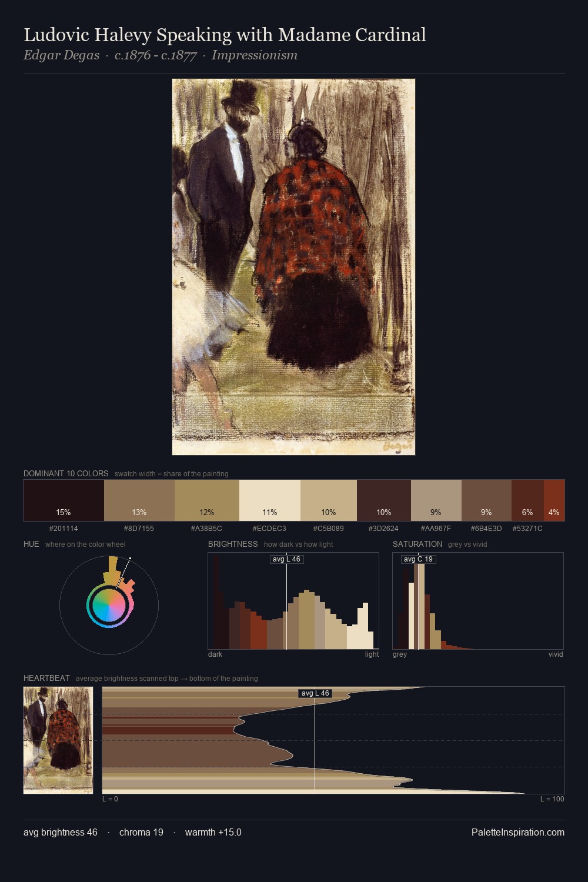Click the 10% dark maroon swatch #3D2624
Viewport: 588px width, 882px height.
click(384, 500)
